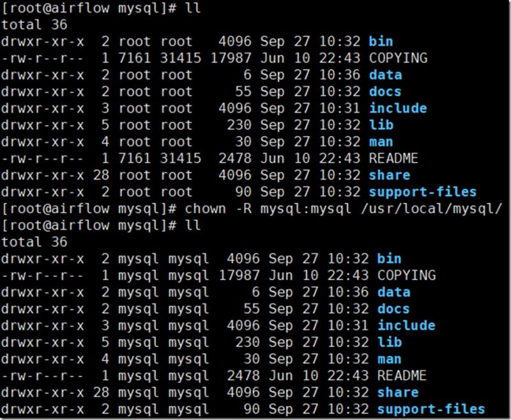
Task: Click support-files directory owned by mysql
Action: tap(431, 409)
